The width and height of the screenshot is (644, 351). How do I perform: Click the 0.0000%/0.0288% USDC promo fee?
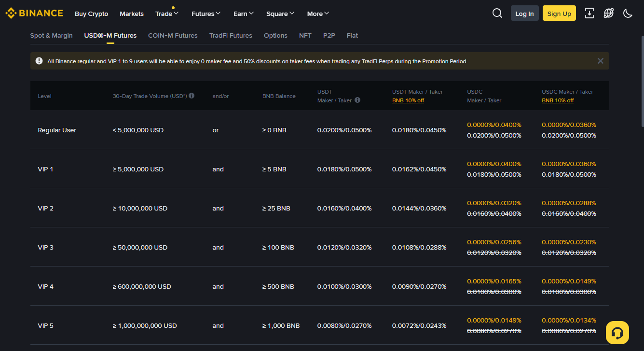[x=569, y=203]
